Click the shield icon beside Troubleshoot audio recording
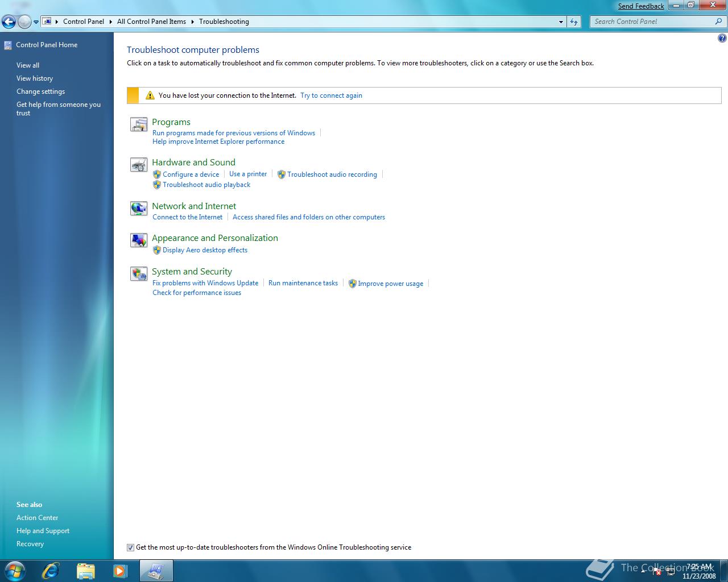The image size is (728, 582). (282, 174)
